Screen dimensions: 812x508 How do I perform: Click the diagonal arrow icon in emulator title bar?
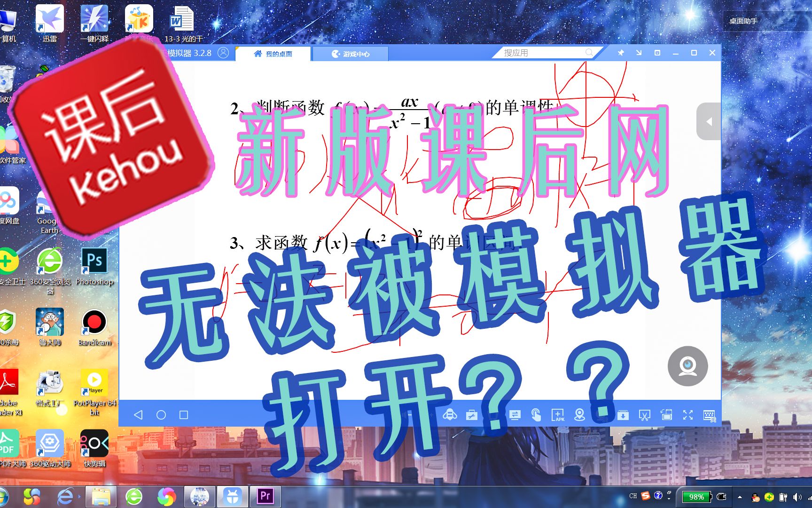[639, 53]
